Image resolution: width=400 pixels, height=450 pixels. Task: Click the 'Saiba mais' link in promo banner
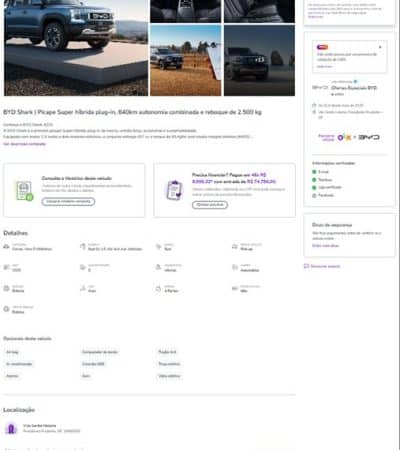[x=324, y=67]
